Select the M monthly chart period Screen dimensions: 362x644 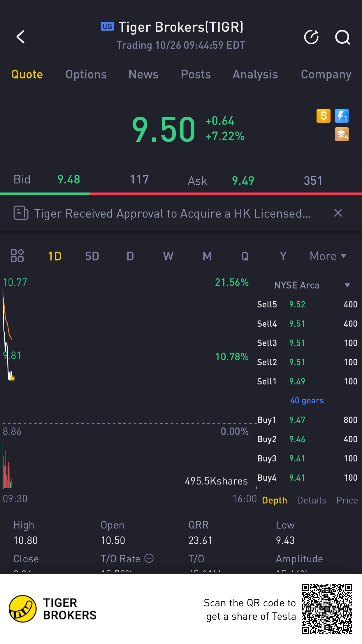click(x=207, y=256)
